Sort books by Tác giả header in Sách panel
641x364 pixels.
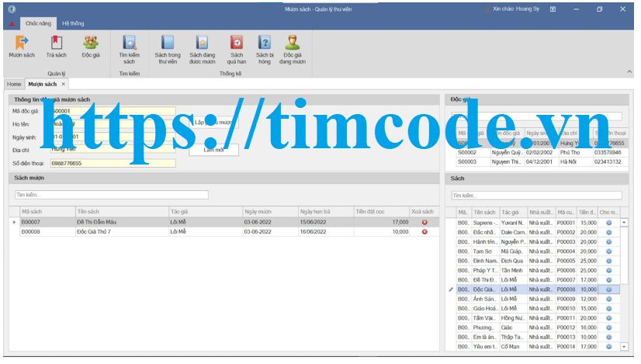[514, 212]
